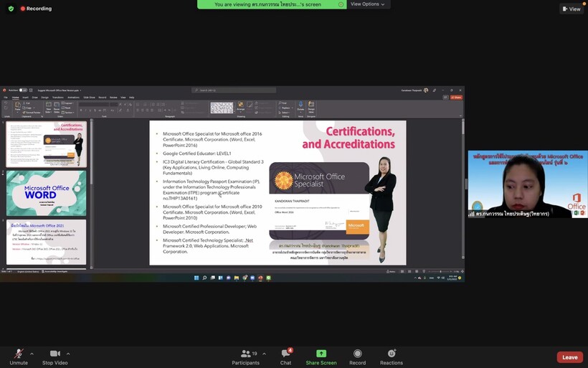Viewport: 588px width, 368px height.
Task: Click Format Painter in PowerPoint Clipboard group
Action: click(x=32, y=113)
